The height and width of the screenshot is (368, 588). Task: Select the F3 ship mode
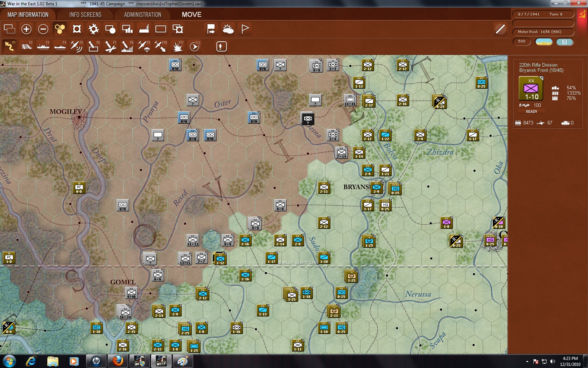(43, 46)
